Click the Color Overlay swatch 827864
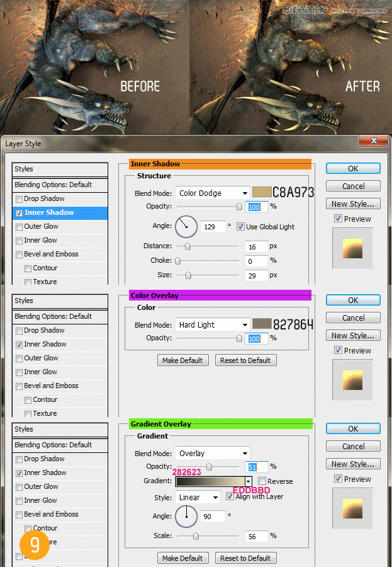Image resolution: width=392 pixels, height=567 pixels. click(262, 324)
